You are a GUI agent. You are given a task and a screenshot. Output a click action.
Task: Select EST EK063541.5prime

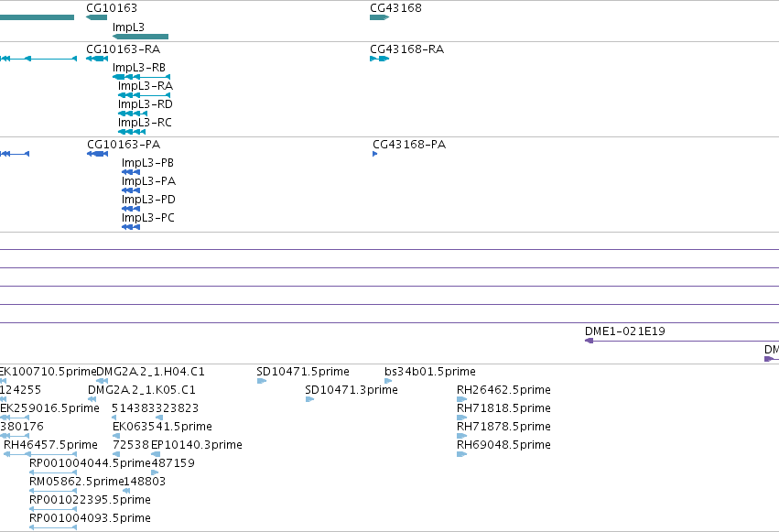162,427
